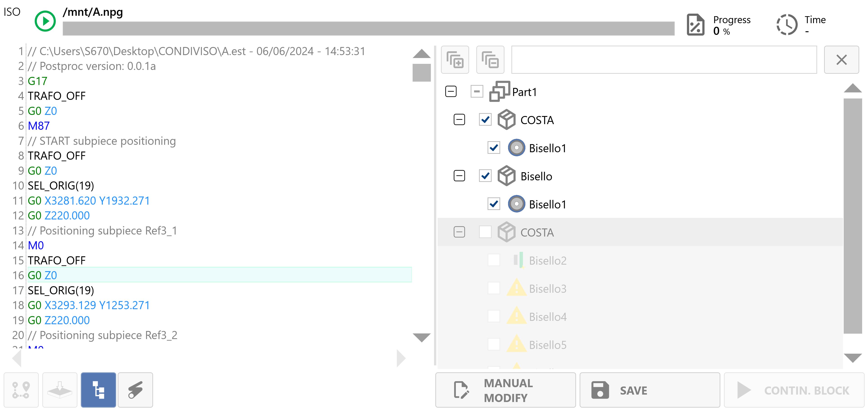Clear search with the X button
This screenshot has width=868, height=411.
tap(841, 60)
